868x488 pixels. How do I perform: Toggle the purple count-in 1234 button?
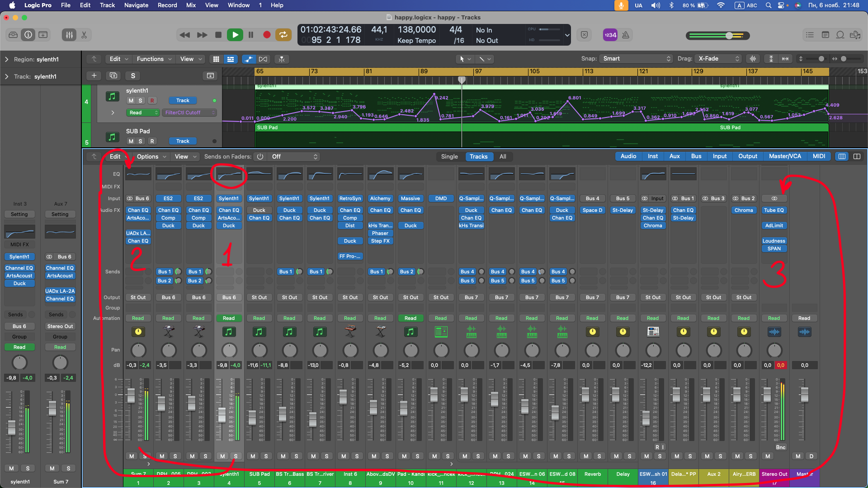610,35
